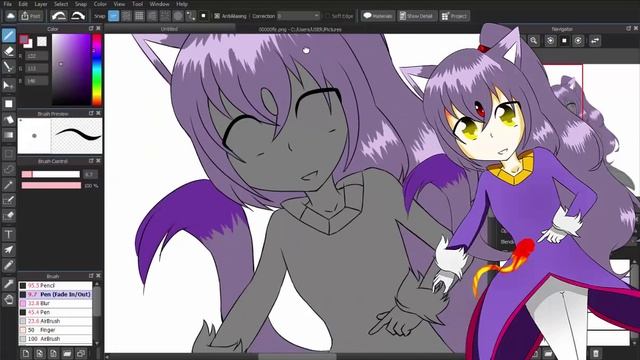Switch to the Untitled canvas tab
640x360 pixels.
click(169, 29)
